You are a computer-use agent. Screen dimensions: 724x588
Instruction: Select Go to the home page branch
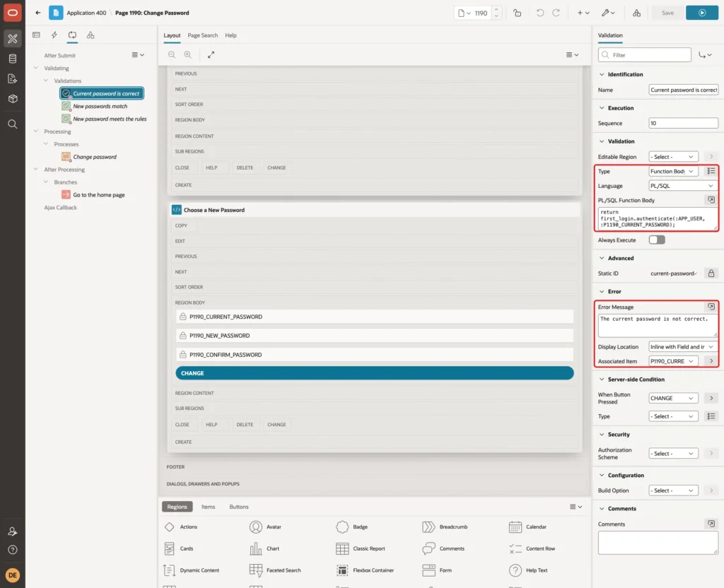tap(99, 195)
